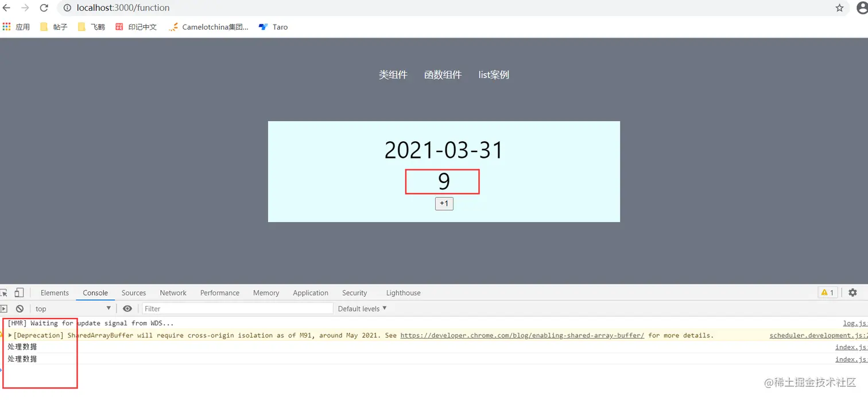
Task: Switch to the Elements tab
Action: tap(55, 293)
